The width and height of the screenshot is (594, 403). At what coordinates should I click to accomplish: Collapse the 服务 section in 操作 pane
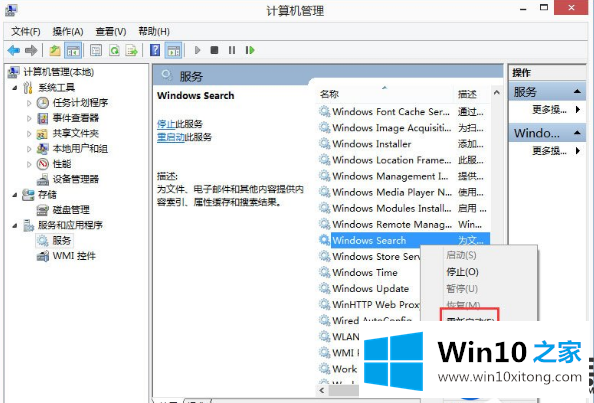click(577, 91)
